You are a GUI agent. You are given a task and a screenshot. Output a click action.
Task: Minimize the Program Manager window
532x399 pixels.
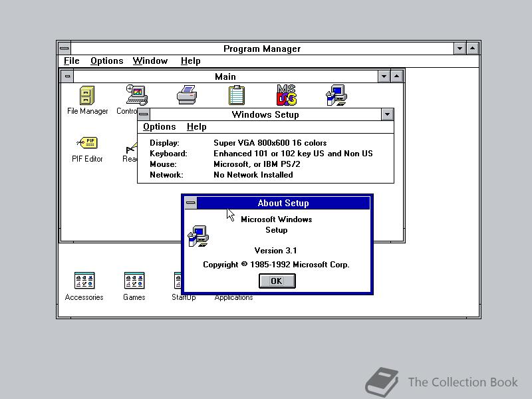[460, 49]
